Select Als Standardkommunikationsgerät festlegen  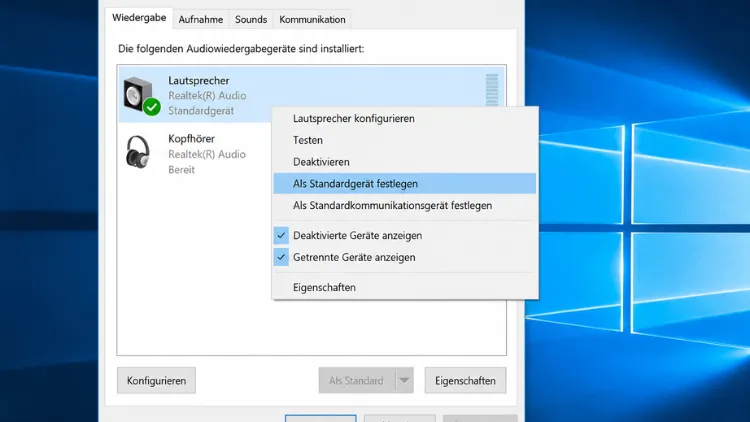tap(405, 205)
